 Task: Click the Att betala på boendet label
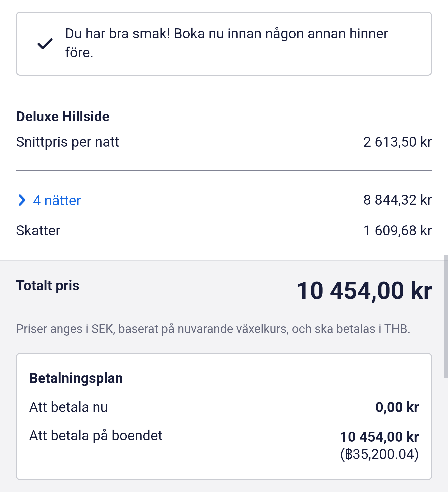point(96,436)
